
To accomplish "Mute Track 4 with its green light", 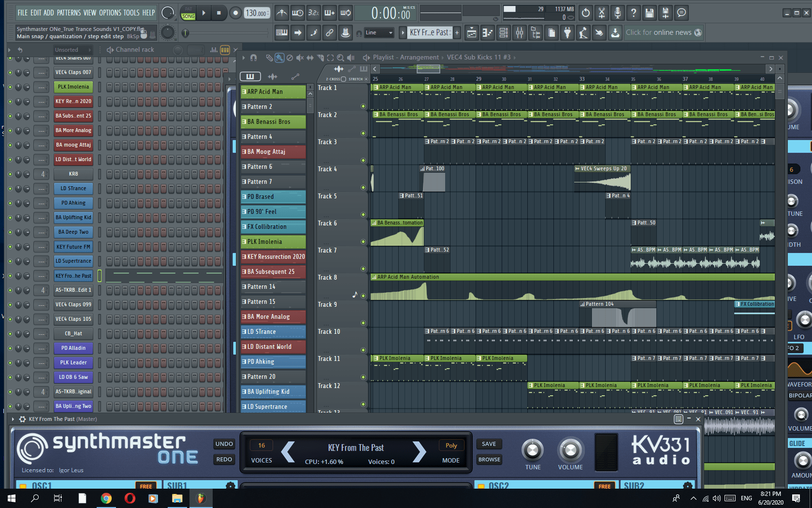I will point(363,187).
